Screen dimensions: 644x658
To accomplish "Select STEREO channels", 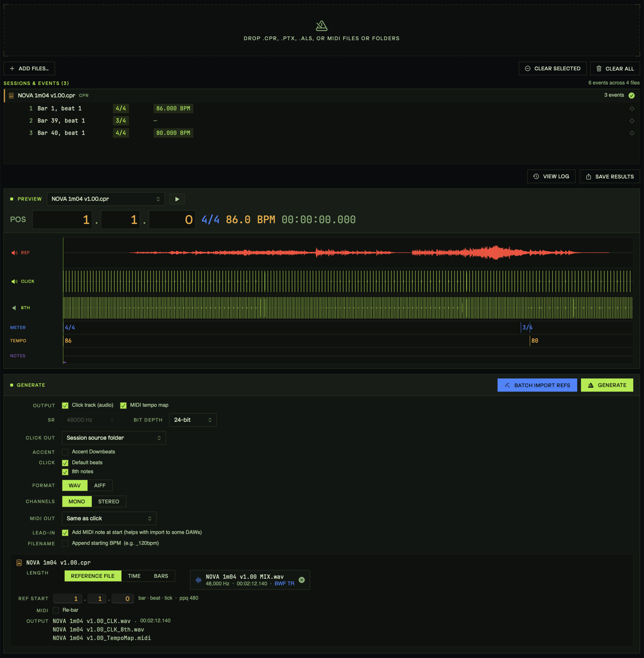I will [x=109, y=501].
